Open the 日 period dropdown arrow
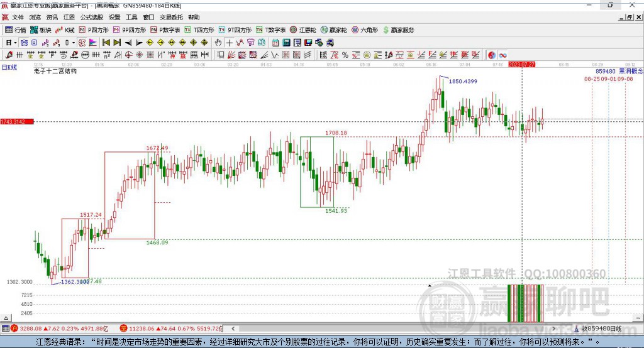 pyautogui.click(x=15, y=42)
